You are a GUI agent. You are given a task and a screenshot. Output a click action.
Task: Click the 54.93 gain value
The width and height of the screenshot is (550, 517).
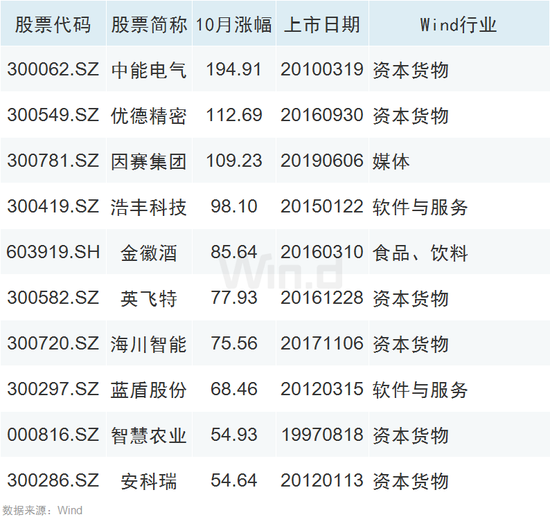coord(234,435)
